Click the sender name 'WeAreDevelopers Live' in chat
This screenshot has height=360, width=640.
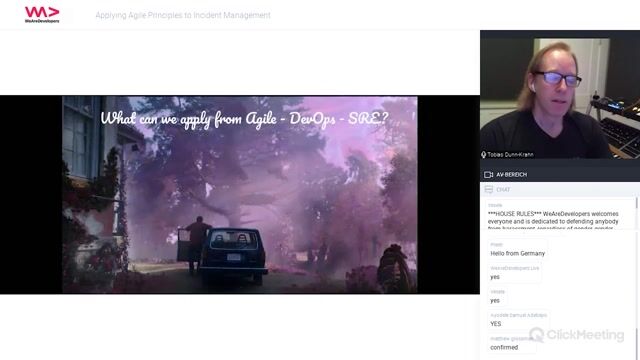[x=515, y=268]
